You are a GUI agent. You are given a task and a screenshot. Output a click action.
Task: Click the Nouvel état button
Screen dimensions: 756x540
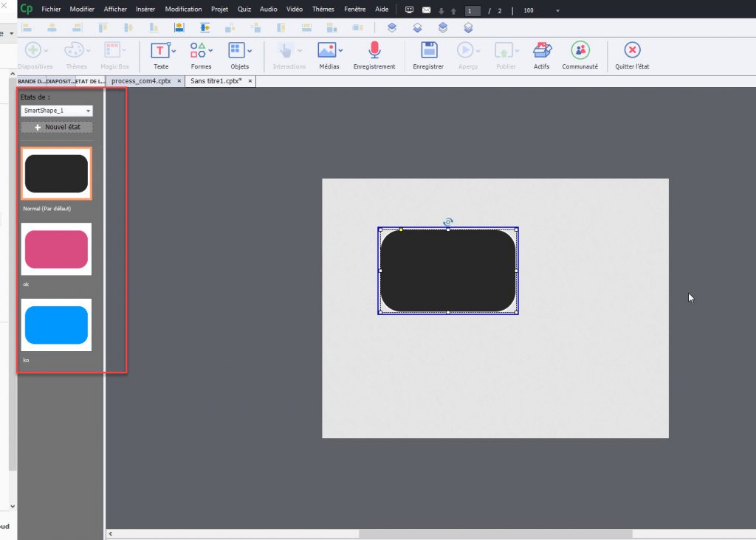tap(56, 127)
